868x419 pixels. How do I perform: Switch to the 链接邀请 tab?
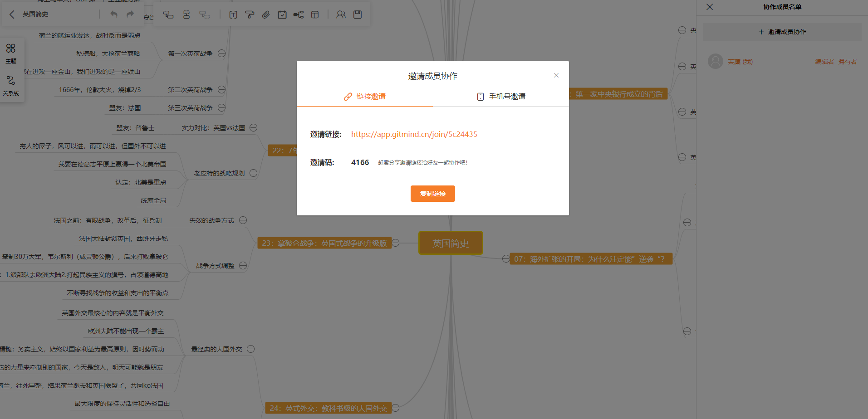365,97
